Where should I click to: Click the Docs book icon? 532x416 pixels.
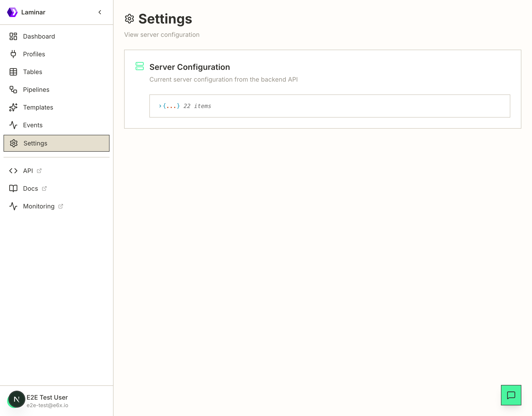click(x=13, y=189)
